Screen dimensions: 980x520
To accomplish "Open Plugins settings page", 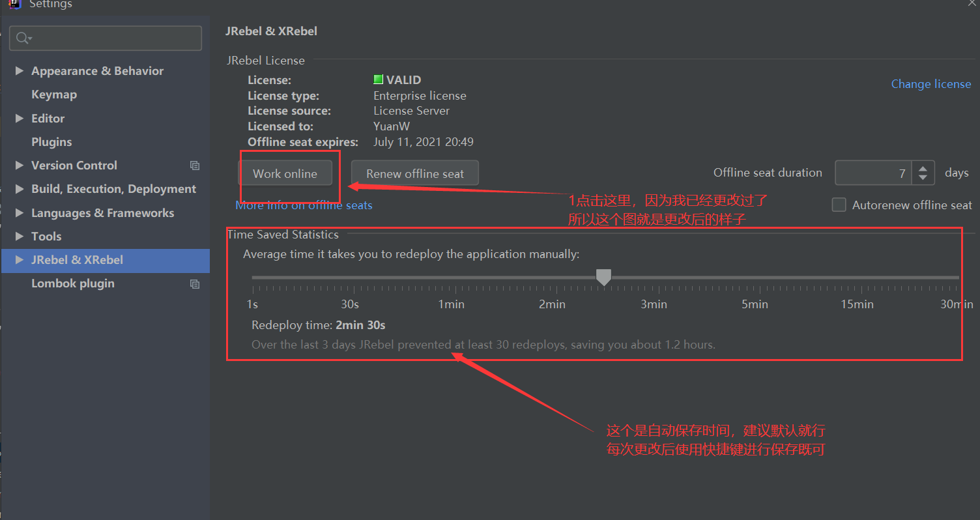I will coord(51,142).
